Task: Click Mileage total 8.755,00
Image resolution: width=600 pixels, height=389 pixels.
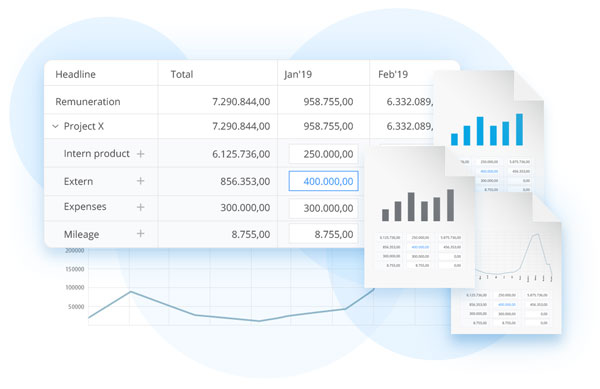Action: pos(251,234)
